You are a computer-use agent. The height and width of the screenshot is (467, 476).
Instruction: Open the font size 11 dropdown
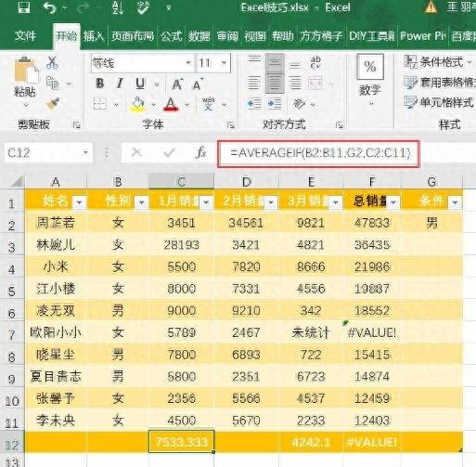click(224, 63)
